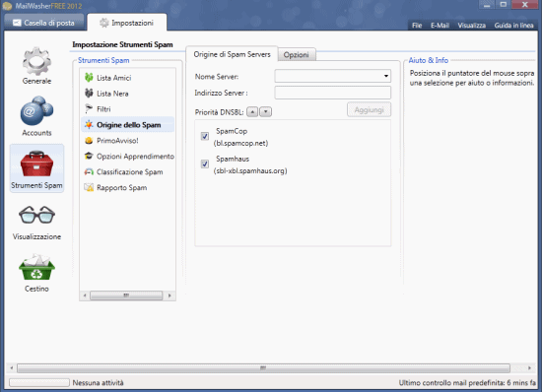
Task: Click the Impostazione Strumenti Spam heading
Action: tap(122, 44)
